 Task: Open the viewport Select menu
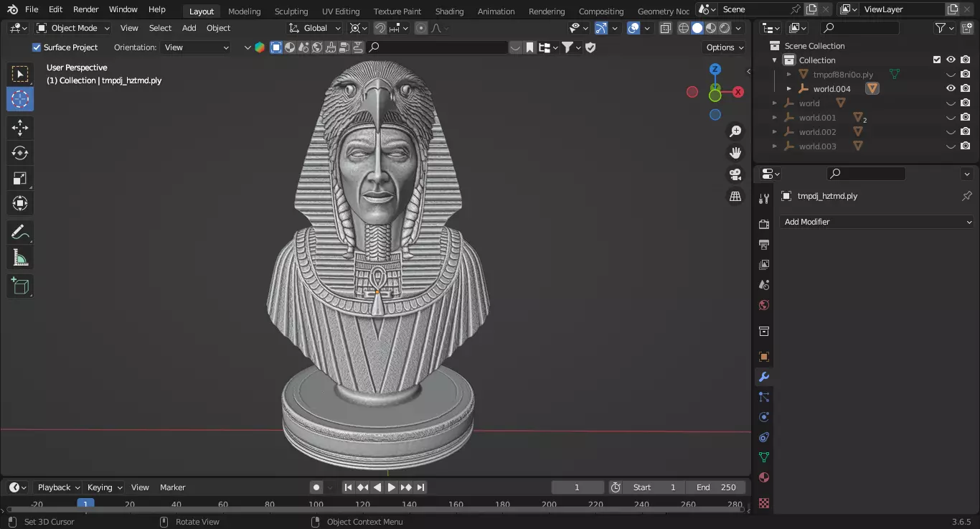[x=160, y=28]
